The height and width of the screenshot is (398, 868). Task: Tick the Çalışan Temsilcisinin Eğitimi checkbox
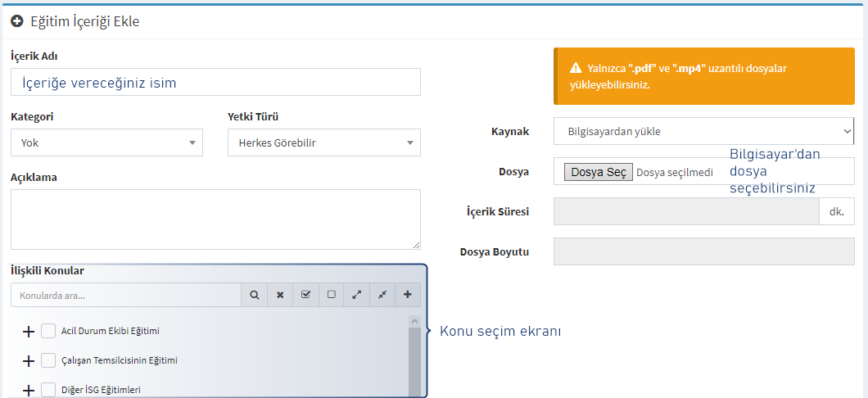[x=48, y=360]
